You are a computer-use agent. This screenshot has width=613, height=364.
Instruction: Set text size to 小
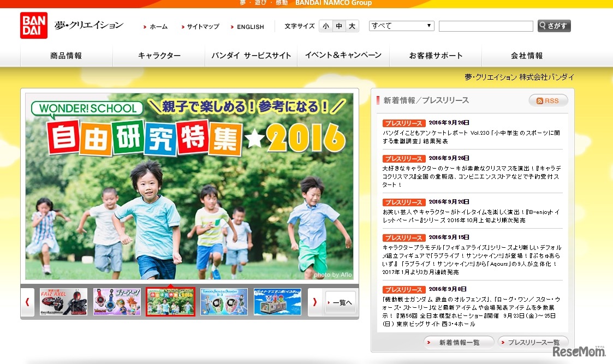tap(326, 26)
